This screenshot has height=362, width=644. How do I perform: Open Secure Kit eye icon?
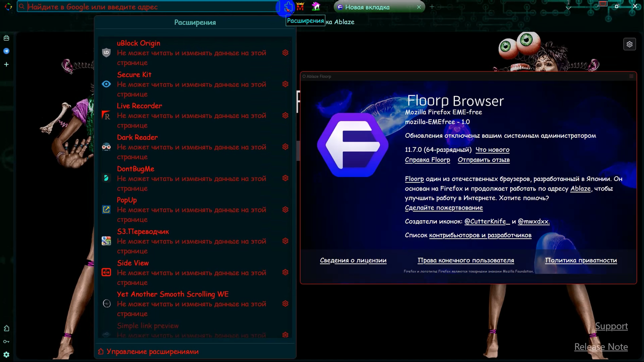click(x=106, y=84)
